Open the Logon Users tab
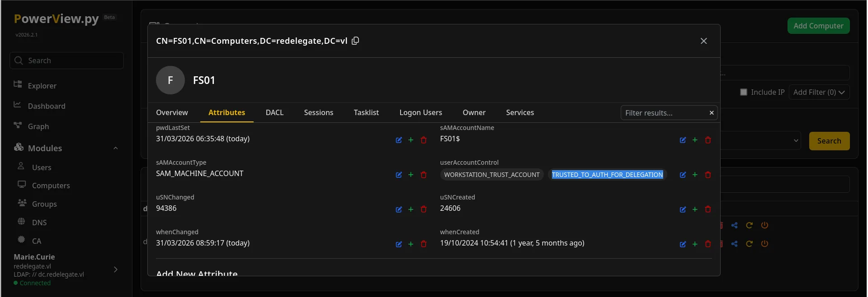The image size is (868, 297). coord(420,112)
